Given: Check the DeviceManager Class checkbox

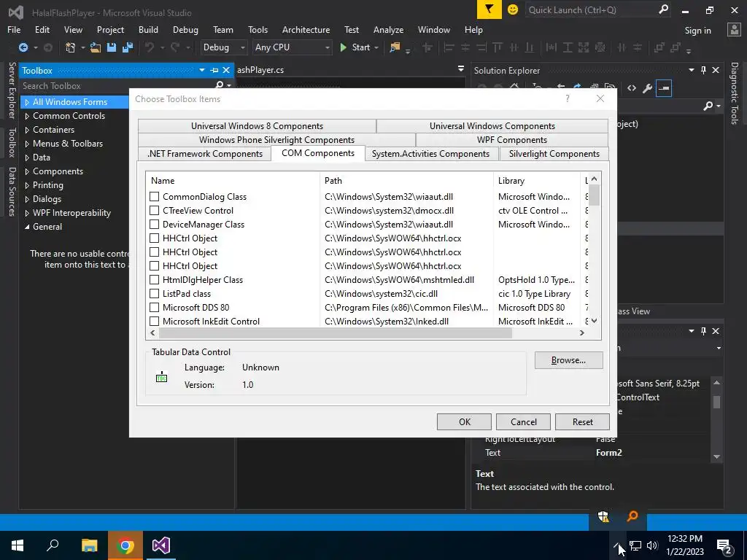Looking at the screenshot, I should coord(155,225).
